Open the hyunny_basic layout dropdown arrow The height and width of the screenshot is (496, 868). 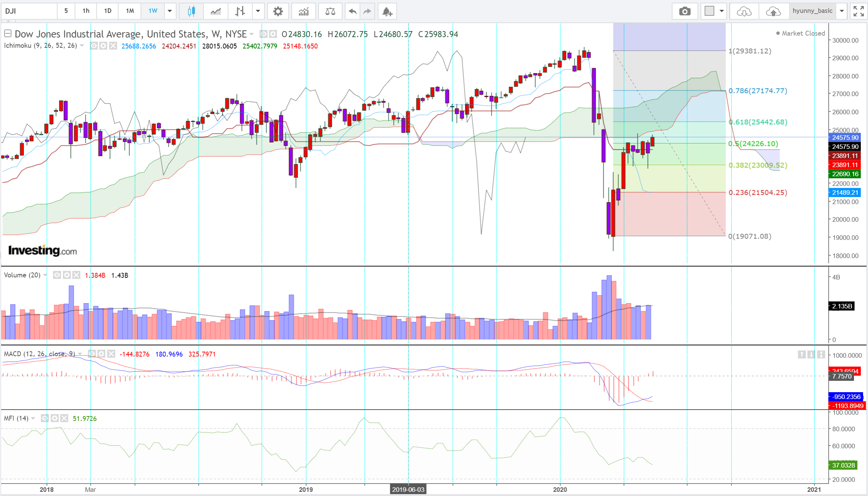point(841,11)
